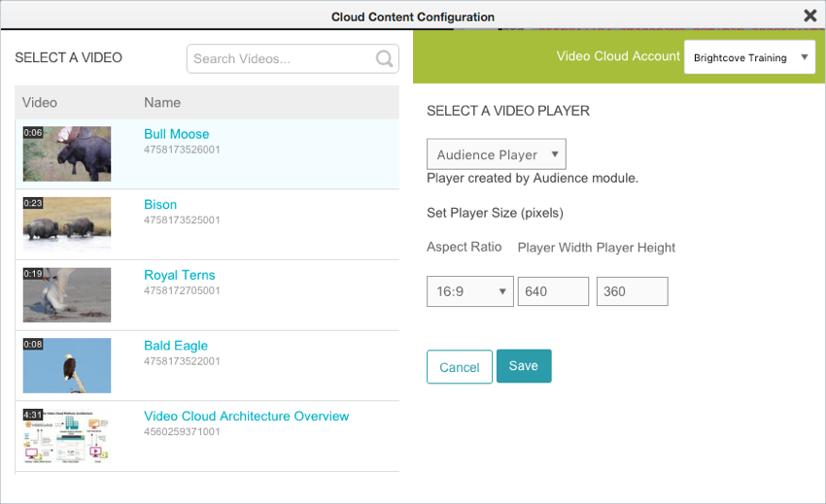Select the Bison title link
Screen dimensions: 826x504
[x=160, y=205]
